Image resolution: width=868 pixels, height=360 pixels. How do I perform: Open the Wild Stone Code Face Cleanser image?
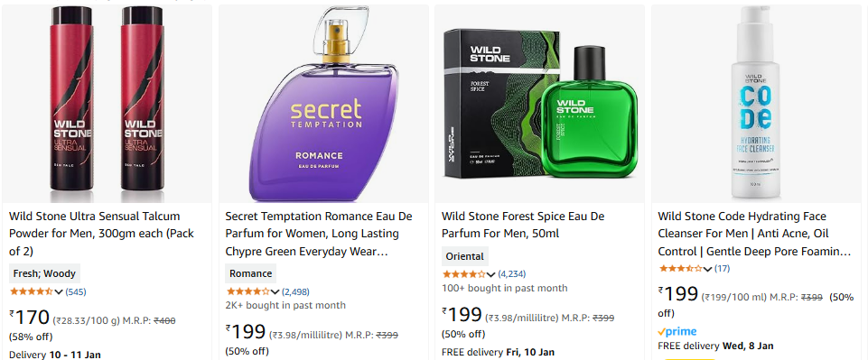coord(756,104)
